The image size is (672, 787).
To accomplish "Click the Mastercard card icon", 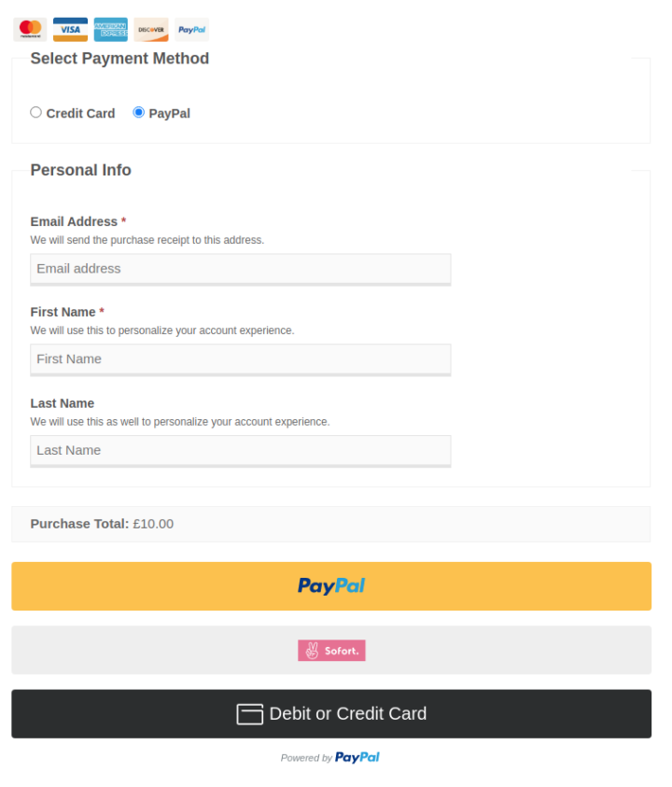I will coord(30,29).
